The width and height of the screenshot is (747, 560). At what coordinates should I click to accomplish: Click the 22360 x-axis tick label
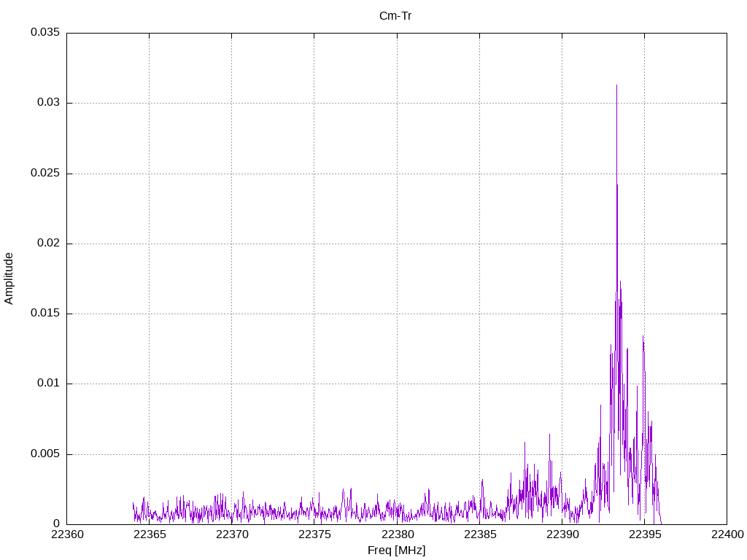[66, 536]
